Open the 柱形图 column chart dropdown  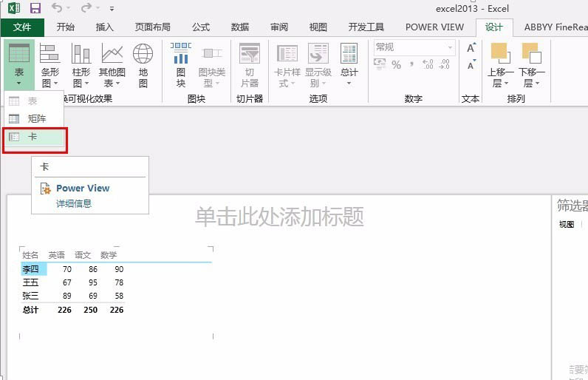tap(81, 65)
